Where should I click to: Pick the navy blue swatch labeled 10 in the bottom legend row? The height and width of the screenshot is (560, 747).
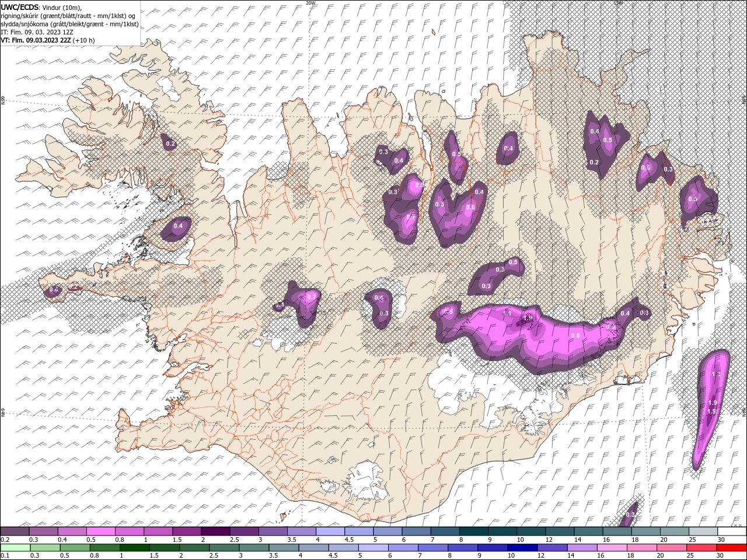point(522,548)
